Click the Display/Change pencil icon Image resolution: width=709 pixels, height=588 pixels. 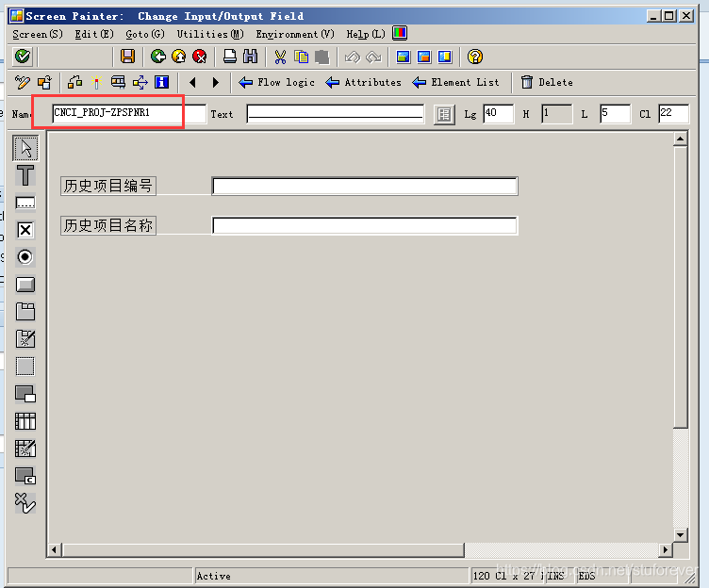pyautogui.click(x=23, y=82)
